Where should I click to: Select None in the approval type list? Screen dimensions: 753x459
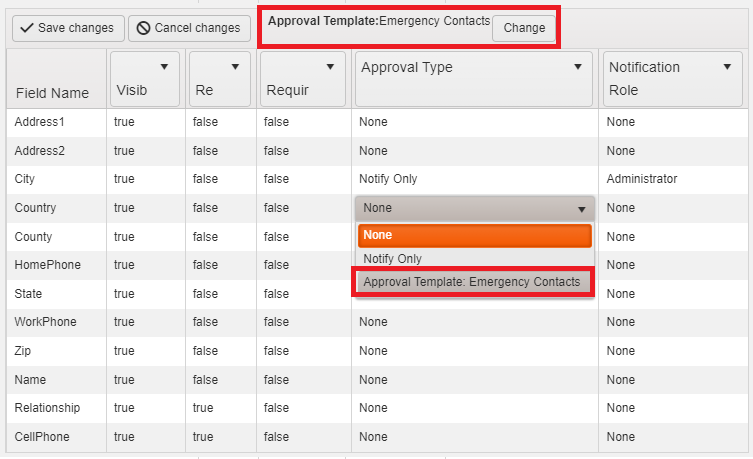pos(474,235)
